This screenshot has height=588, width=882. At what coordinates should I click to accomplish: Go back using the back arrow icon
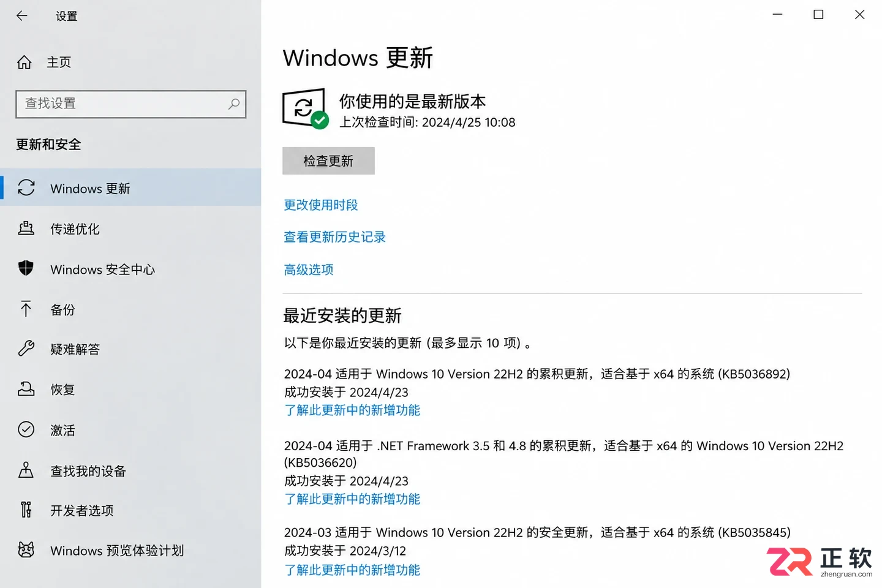coord(22,16)
